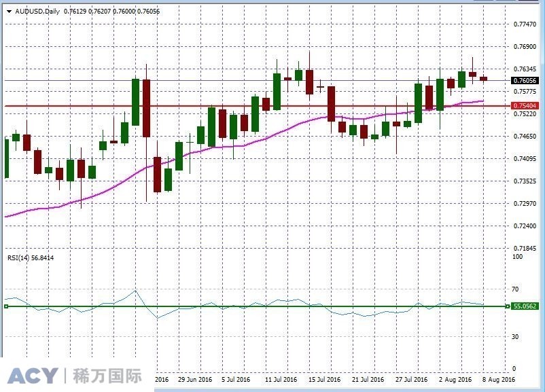545x392 pixels.
Task: Select the 15 Jul 2016 date label
Action: pyautogui.click(x=324, y=380)
